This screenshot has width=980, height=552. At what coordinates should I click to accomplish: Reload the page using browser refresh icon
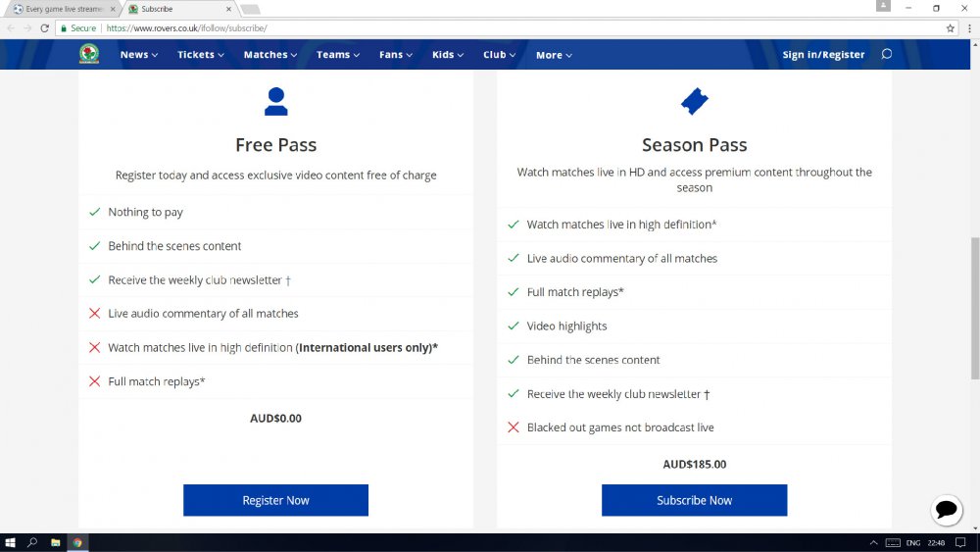click(x=44, y=28)
